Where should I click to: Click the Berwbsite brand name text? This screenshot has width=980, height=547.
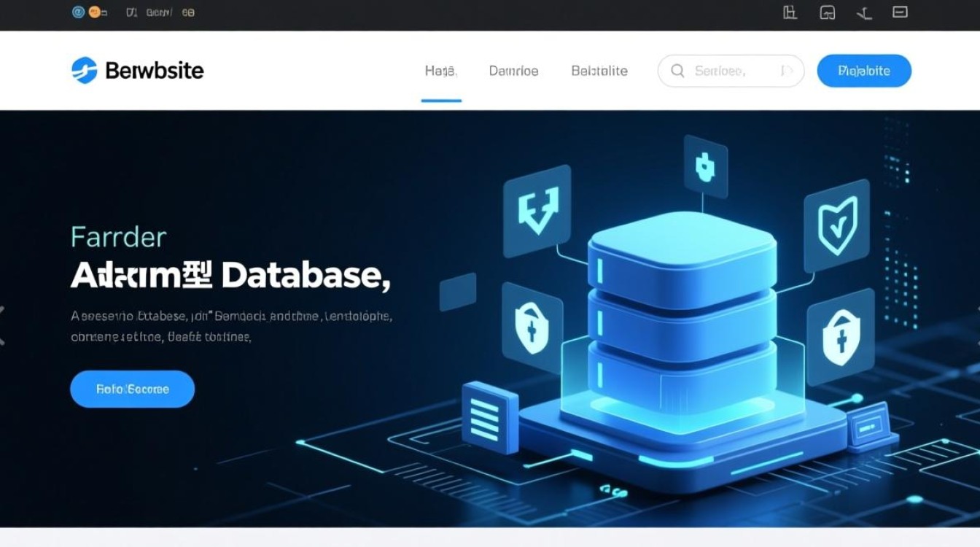point(155,71)
